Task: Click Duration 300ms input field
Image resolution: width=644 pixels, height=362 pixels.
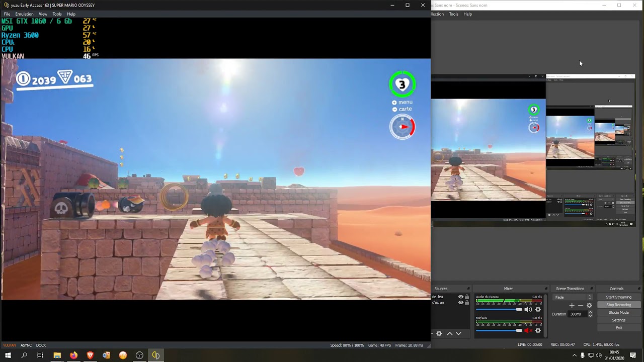Action: tap(579, 314)
